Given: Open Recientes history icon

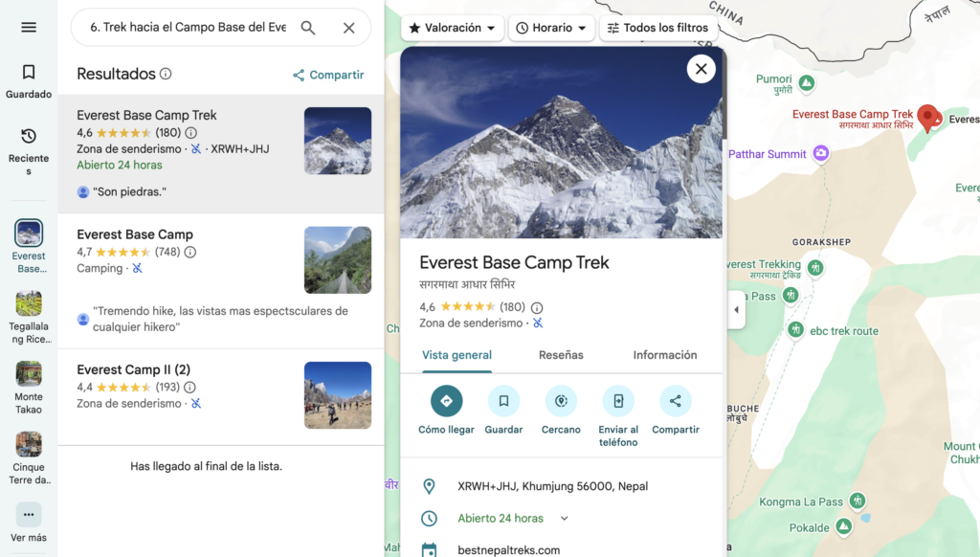Looking at the screenshot, I should pyautogui.click(x=29, y=145).
